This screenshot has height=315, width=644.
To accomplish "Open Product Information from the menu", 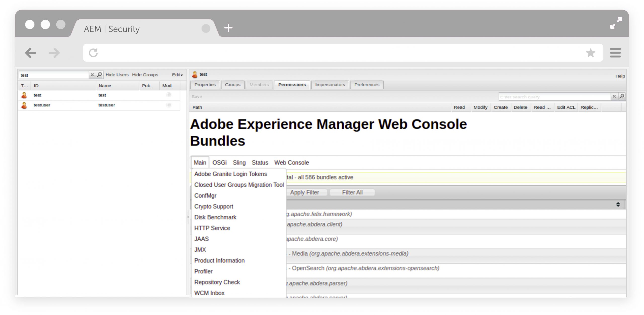I will coord(219,261).
